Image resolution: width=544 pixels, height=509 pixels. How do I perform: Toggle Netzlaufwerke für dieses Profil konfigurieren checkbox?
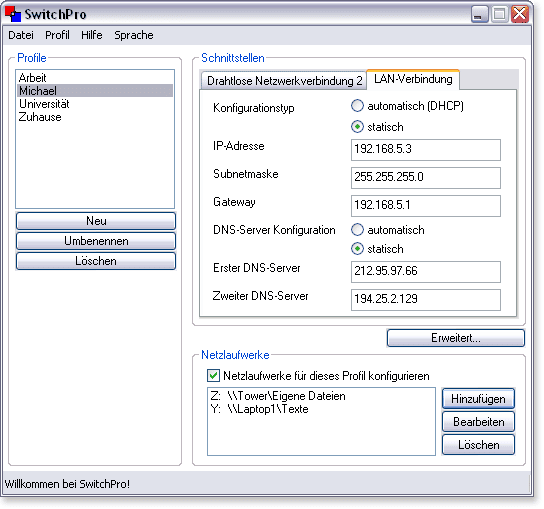(x=213, y=376)
